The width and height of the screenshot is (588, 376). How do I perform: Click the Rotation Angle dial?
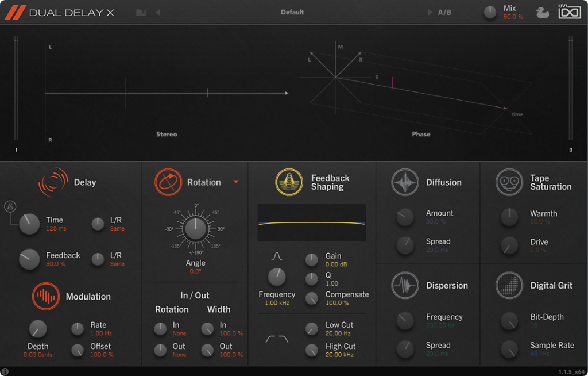point(196,229)
